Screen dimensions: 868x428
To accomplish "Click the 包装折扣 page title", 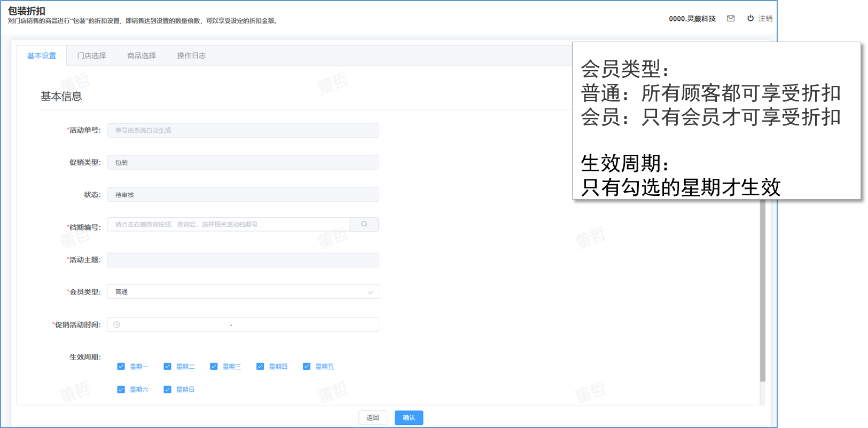I will [27, 11].
